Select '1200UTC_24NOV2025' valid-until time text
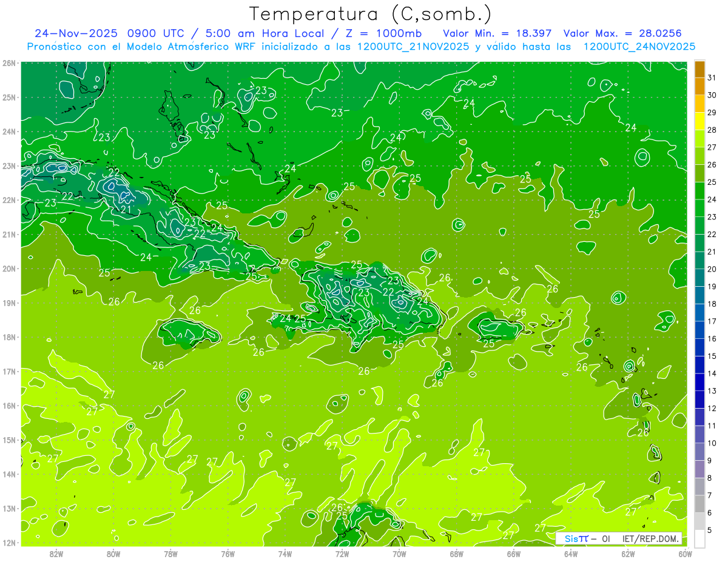Image resolution: width=728 pixels, height=562 pixels. coord(639,47)
